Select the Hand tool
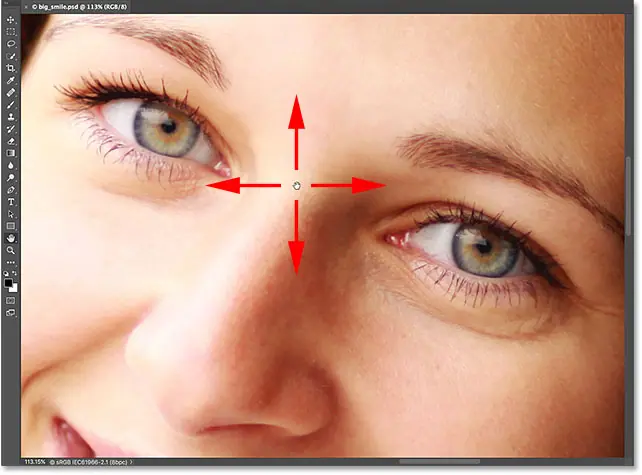The height and width of the screenshot is (475, 642). 11,238
